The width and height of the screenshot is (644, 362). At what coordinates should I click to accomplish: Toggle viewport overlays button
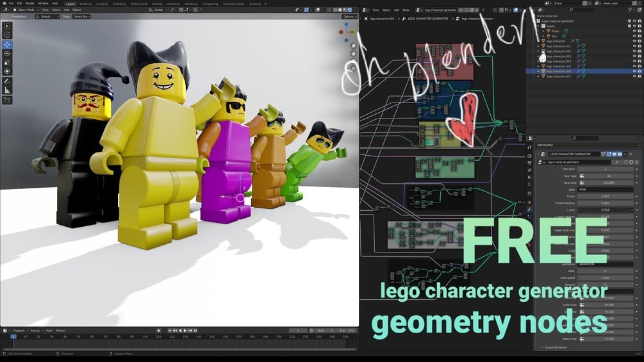tap(317, 10)
